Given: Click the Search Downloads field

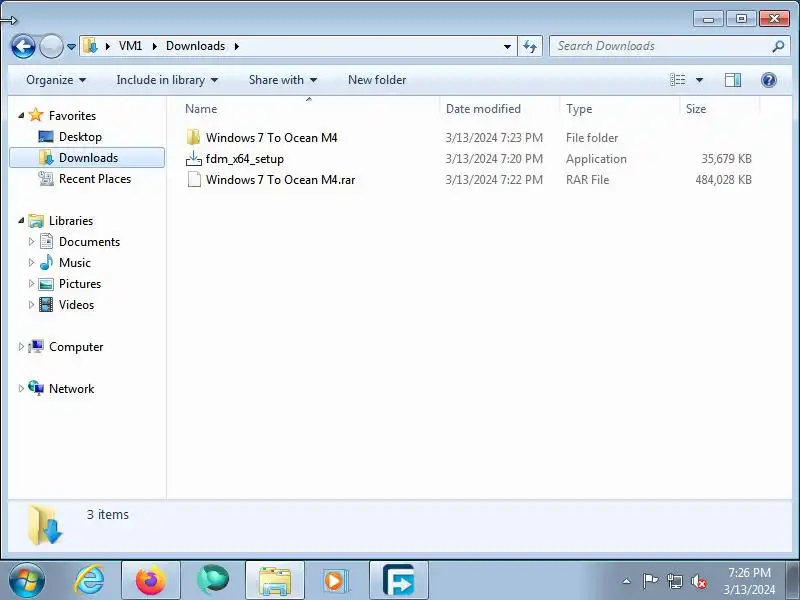Looking at the screenshot, I should tap(662, 46).
